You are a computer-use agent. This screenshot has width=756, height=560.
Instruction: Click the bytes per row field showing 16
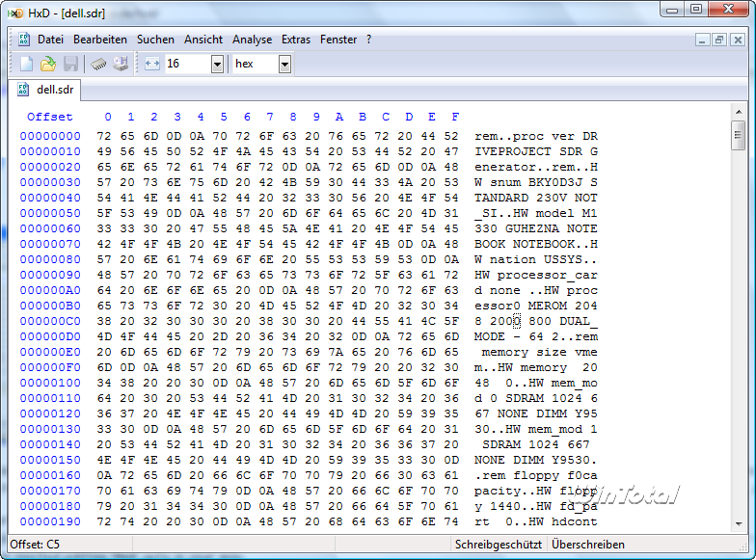188,64
